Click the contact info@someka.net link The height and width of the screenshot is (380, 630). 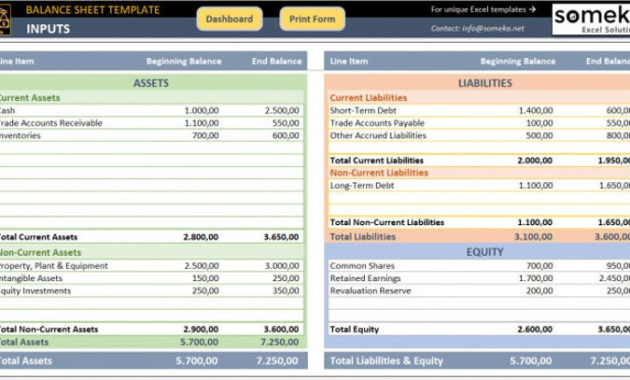pyautogui.click(x=477, y=29)
